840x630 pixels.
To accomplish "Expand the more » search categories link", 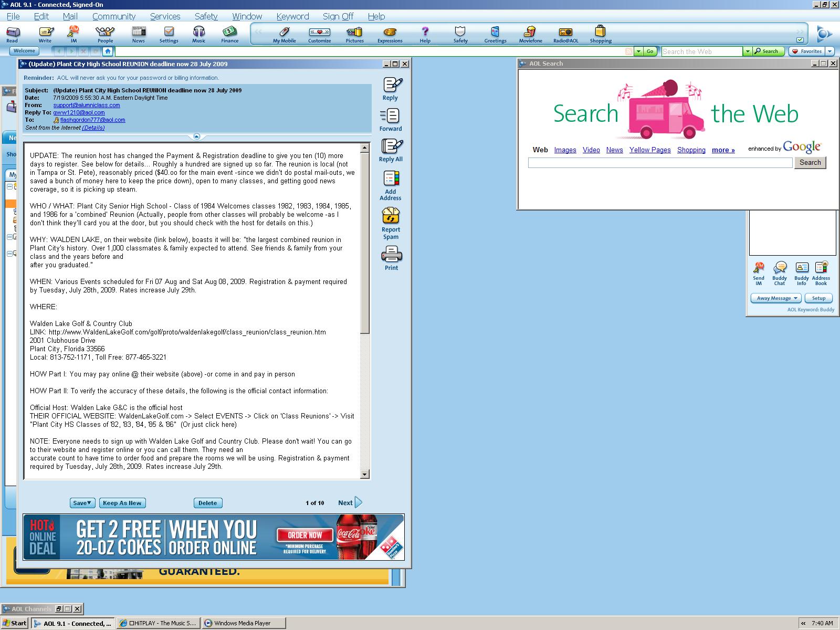I will click(x=723, y=150).
